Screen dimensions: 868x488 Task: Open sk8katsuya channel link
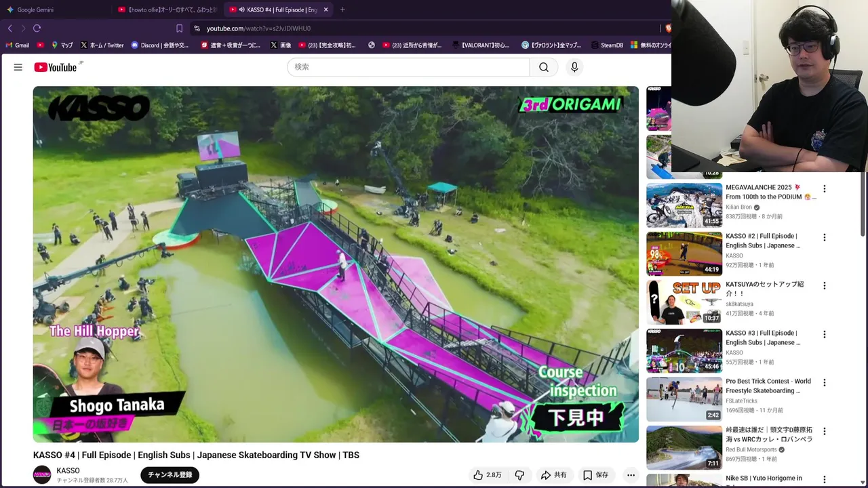pyautogui.click(x=739, y=304)
